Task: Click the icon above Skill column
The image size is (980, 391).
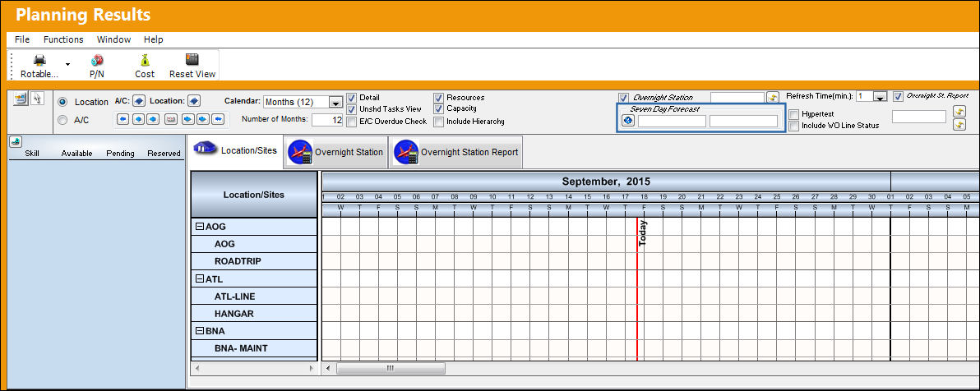Action: click(x=15, y=142)
